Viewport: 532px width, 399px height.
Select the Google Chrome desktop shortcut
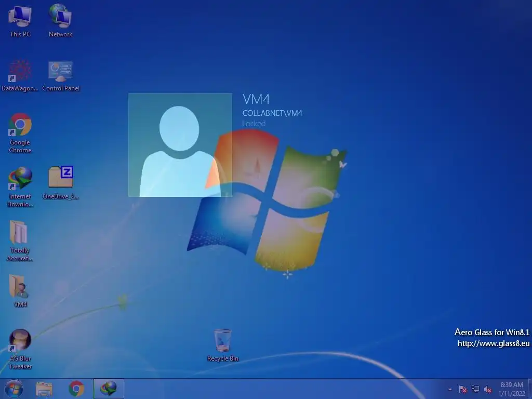click(20, 133)
